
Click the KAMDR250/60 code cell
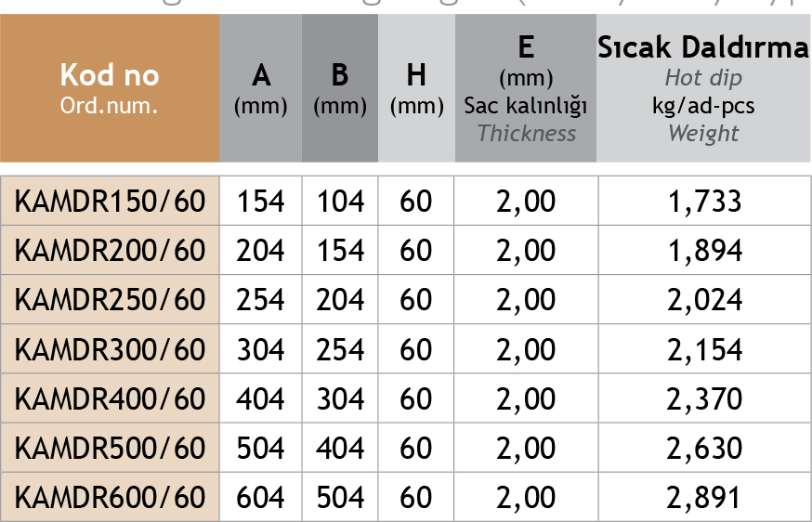(110, 300)
